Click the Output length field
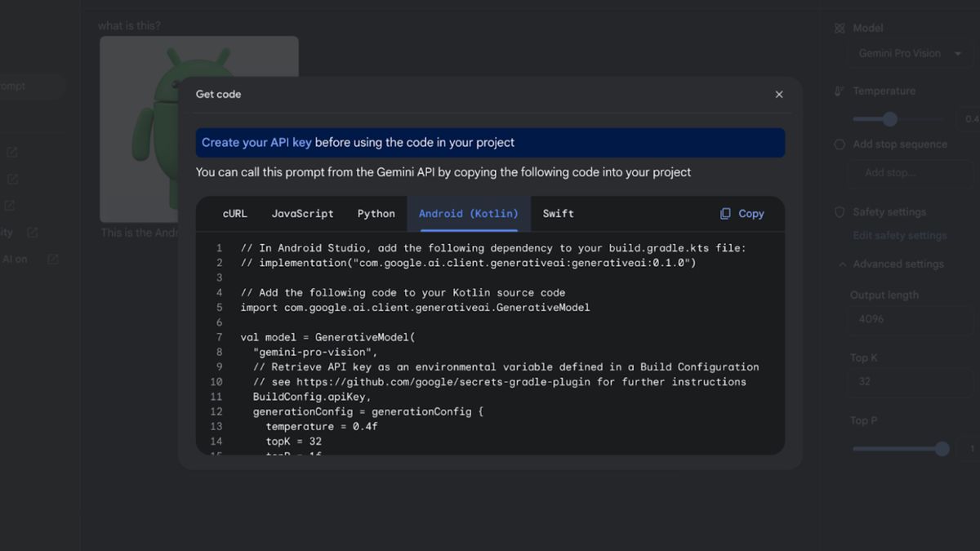This screenshot has height=551, width=980. 906,319
